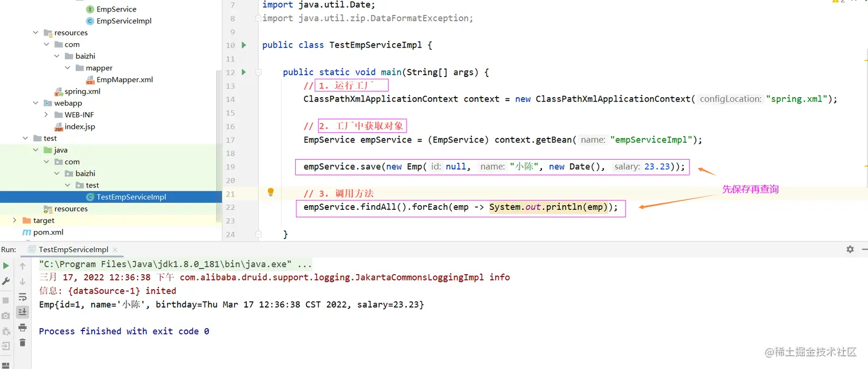Viewport: 868px width, 369px height.
Task: Collapse the top-level test folder
Action: pos(25,139)
